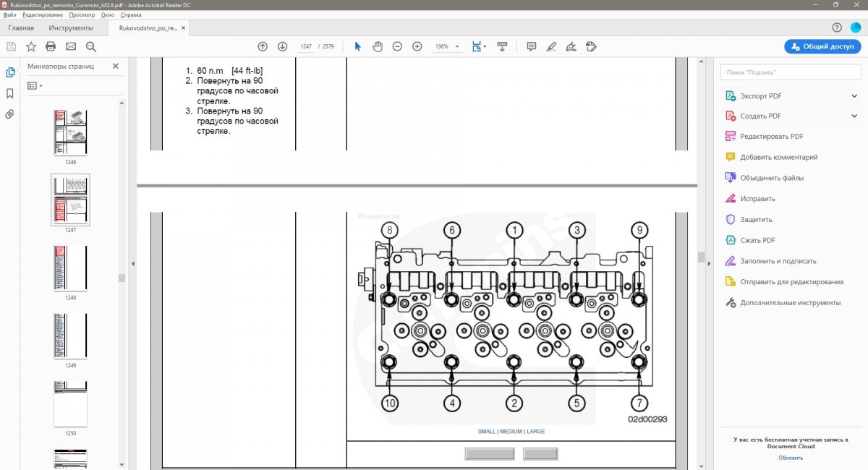Click the print icon in toolbar
868x470 pixels.
tap(51, 46)
